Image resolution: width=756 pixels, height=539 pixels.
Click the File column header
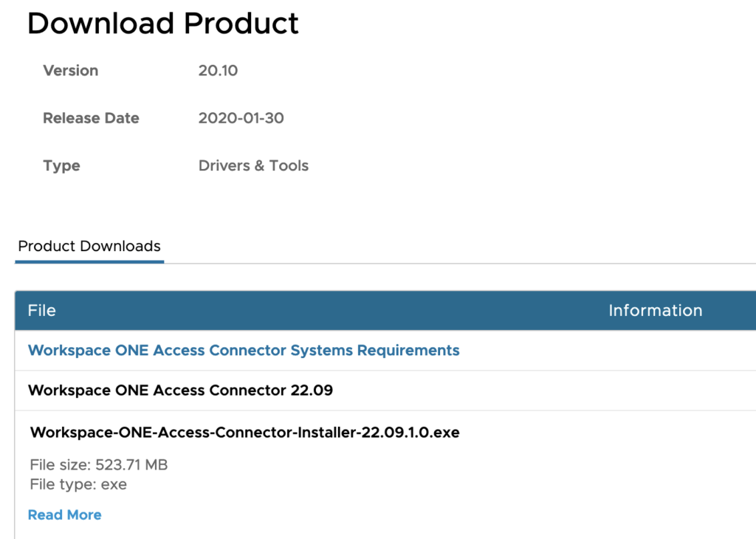point(41,310)
